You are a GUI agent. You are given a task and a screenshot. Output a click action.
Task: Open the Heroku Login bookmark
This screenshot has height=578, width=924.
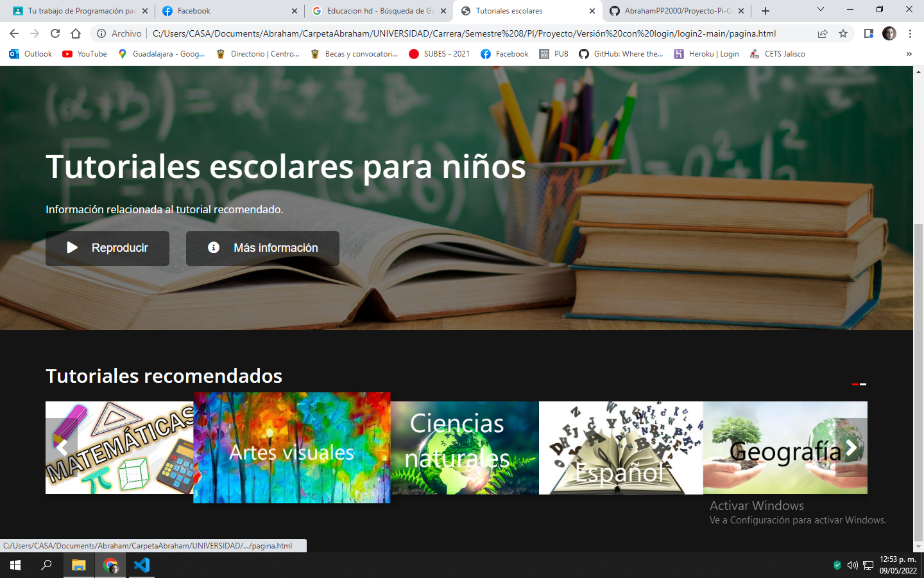click(706, 54)
